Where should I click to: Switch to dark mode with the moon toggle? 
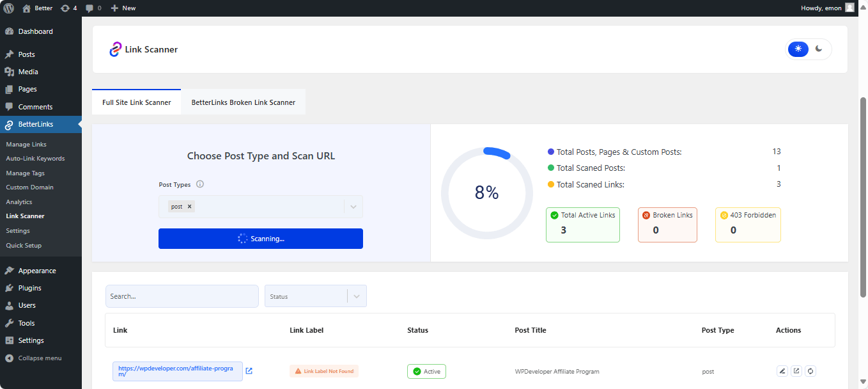click(x=820, y=49)
